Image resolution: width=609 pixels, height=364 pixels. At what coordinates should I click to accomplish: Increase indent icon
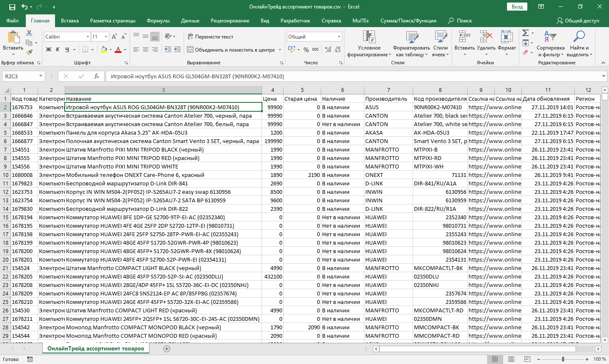coord(177,50)
